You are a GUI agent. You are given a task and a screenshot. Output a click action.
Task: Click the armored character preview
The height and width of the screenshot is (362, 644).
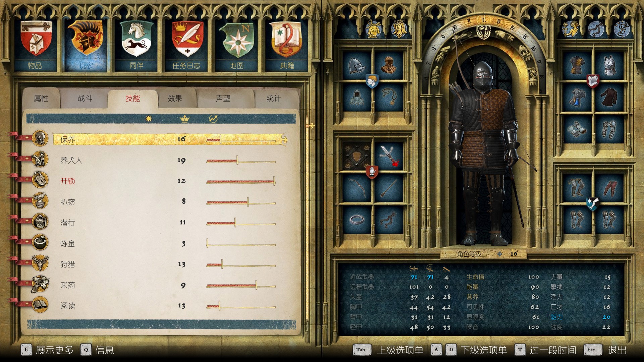483,153
